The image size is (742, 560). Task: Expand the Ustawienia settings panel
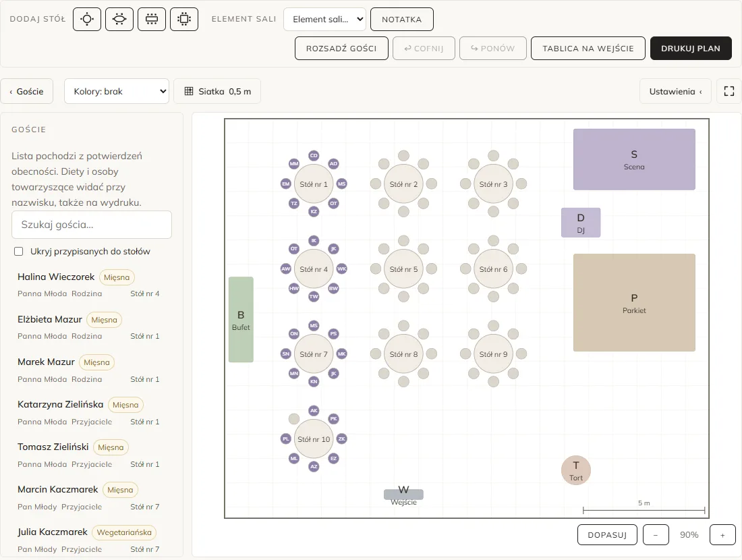675,91
